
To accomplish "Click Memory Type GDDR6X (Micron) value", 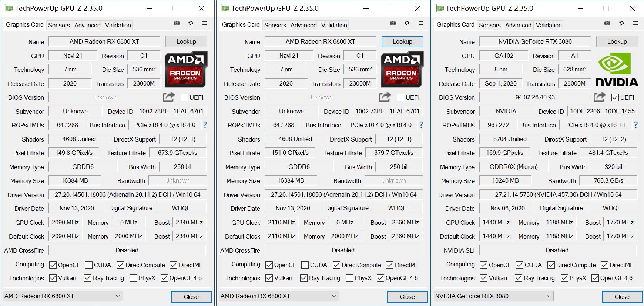I will (514, 167).
